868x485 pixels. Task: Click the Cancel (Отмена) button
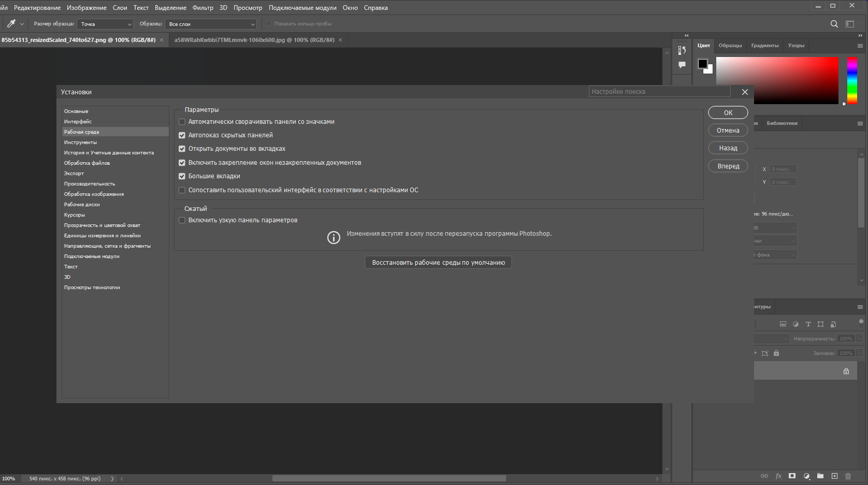(x=728, y=131)
